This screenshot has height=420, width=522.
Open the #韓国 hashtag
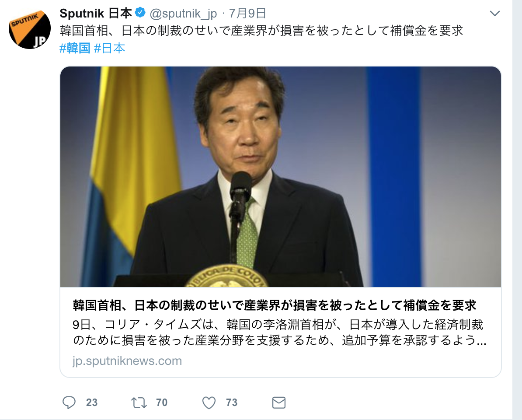[x=75, y=48]
